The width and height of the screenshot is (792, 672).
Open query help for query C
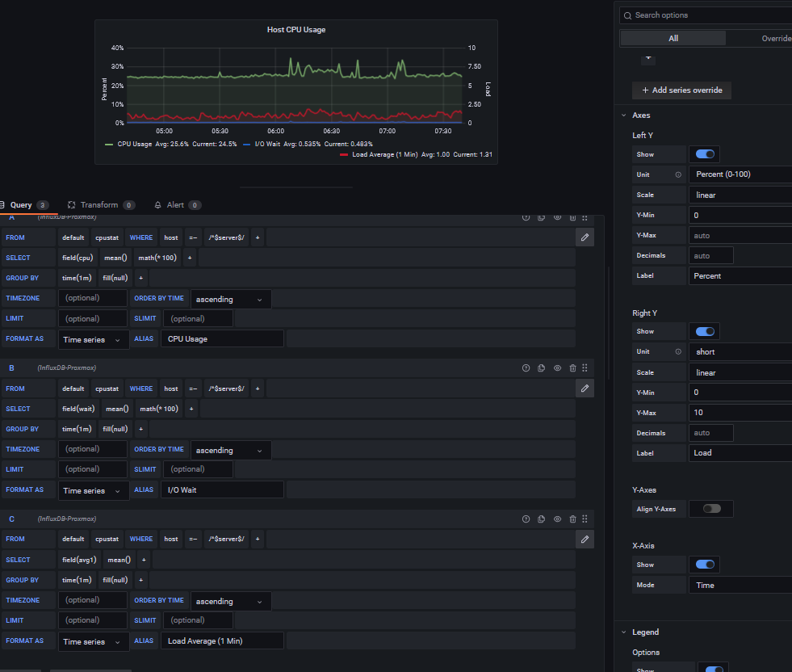pyautogui.click(x=526, y=519)
